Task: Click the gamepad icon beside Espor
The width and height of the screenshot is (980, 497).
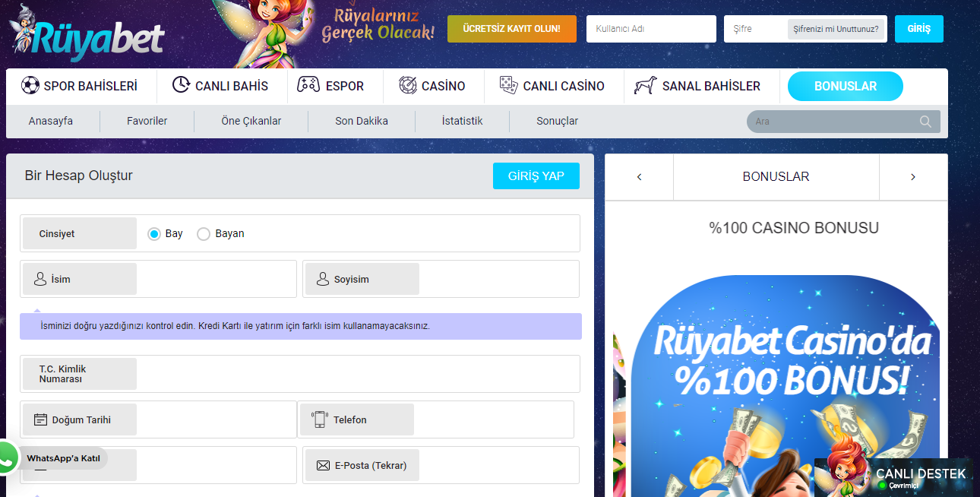Action: (308, 85)
